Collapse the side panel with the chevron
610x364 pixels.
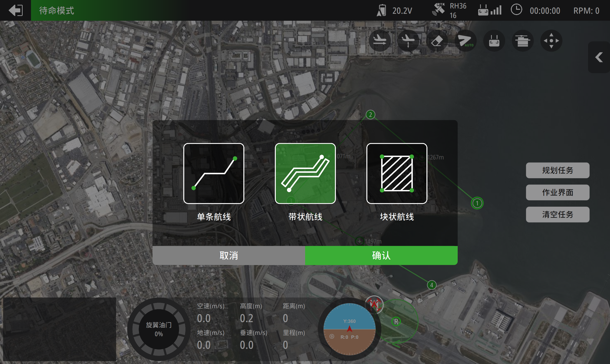point(599,57)
